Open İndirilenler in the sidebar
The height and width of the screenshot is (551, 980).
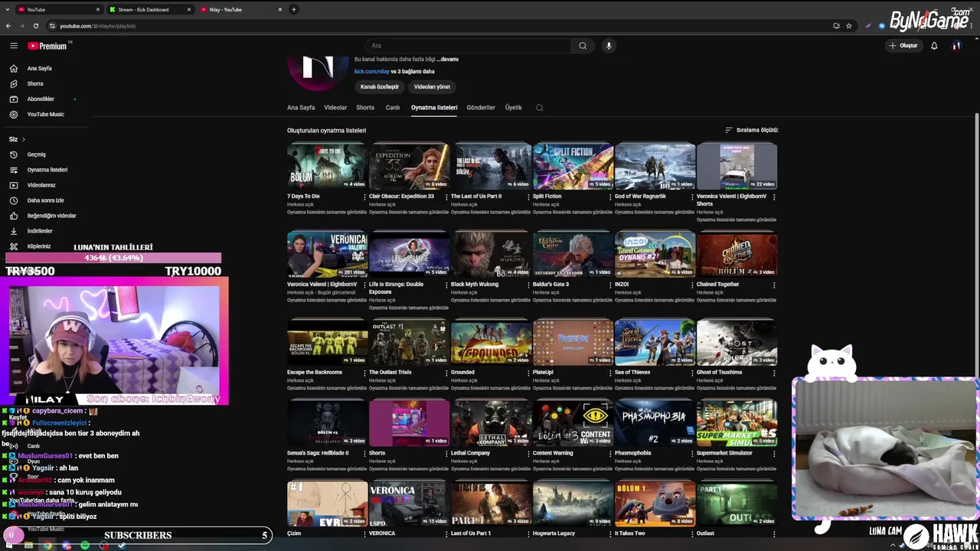coord(40,231)
